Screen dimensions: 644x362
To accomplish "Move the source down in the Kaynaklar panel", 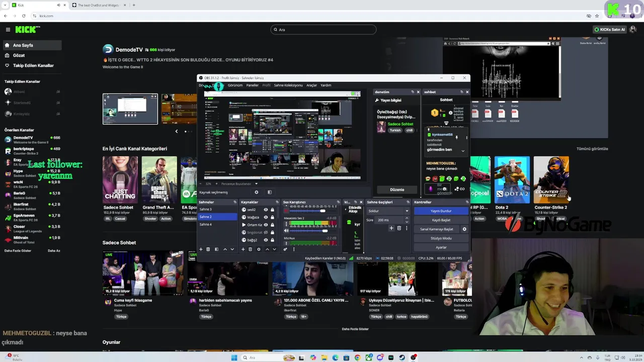I will (x=274, y=249).
